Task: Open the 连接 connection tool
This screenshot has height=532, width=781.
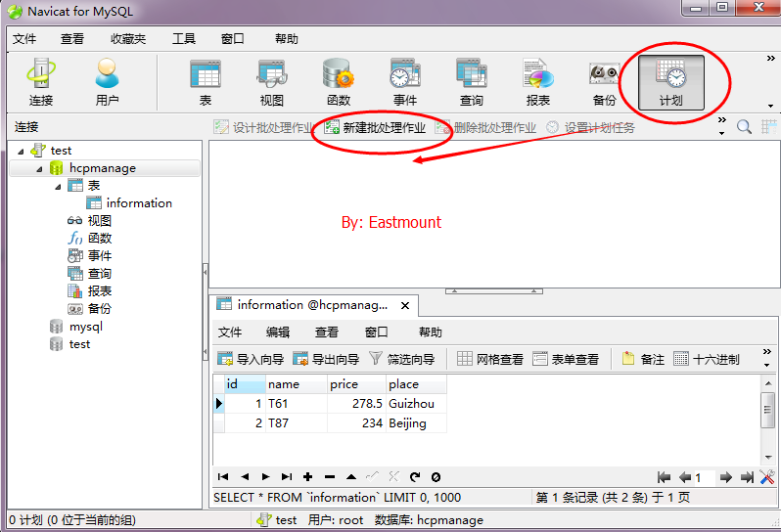Action: click(x=41, y=82)
